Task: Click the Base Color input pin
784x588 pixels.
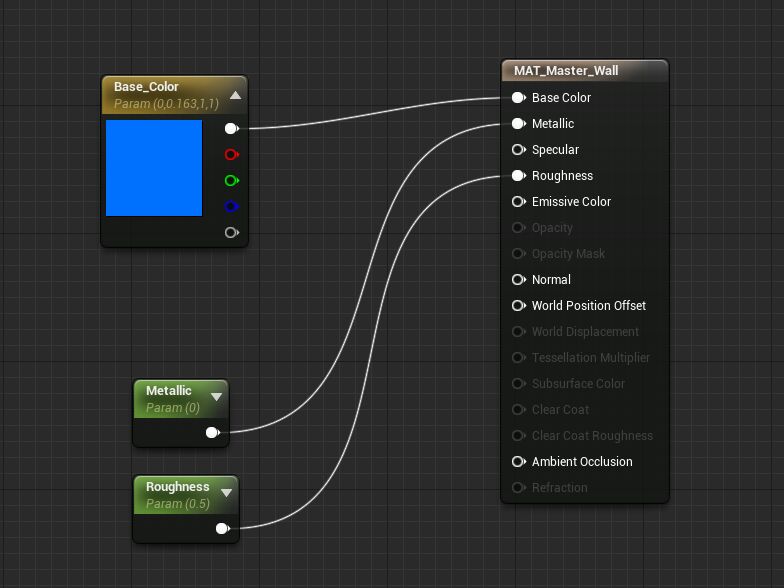Action: coord(518,98)
